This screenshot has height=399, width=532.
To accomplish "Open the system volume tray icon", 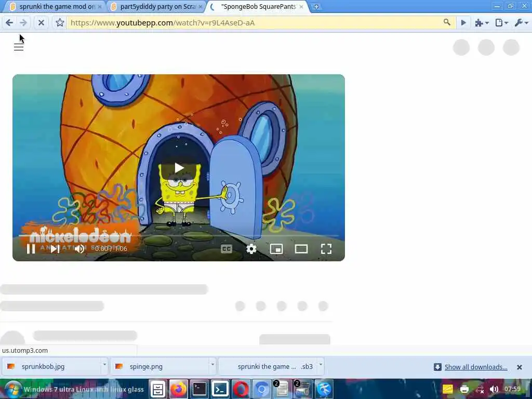I will pos(494,389).
